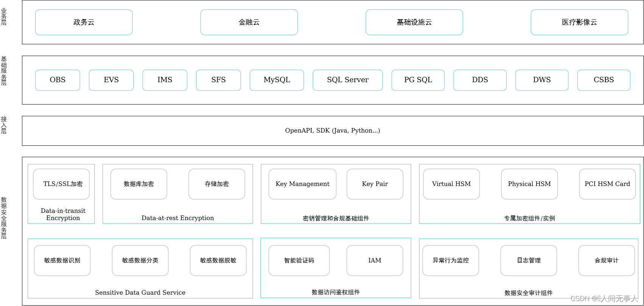
Task: Select the IAM box
Action: (x=375, y=261)
